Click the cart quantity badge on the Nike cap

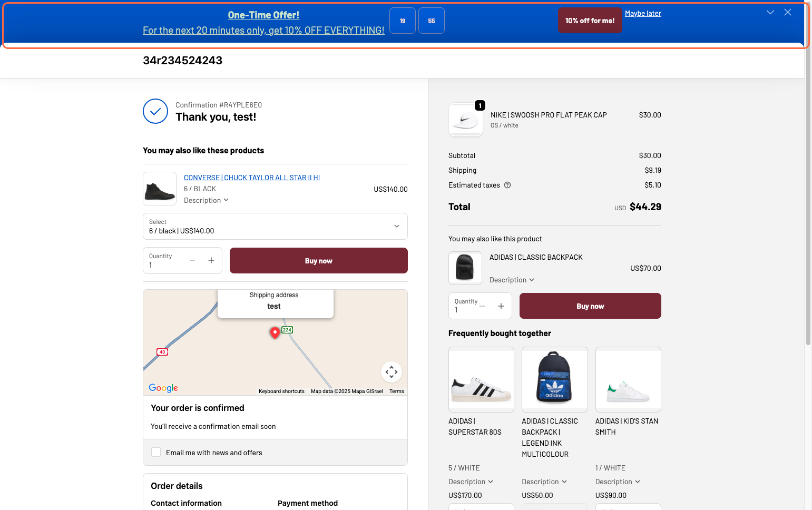pos(480,105)
